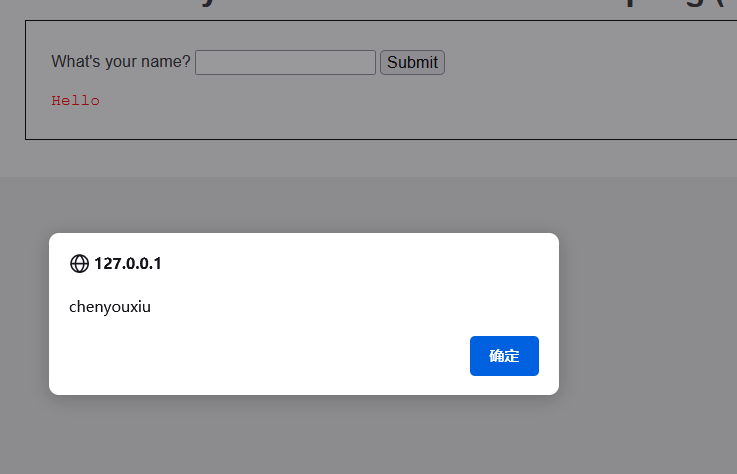Viewport: 737px width, 474px height.
Task: Click blank space right of the chenyouxiu message
Action: click(x=350, y=307)
